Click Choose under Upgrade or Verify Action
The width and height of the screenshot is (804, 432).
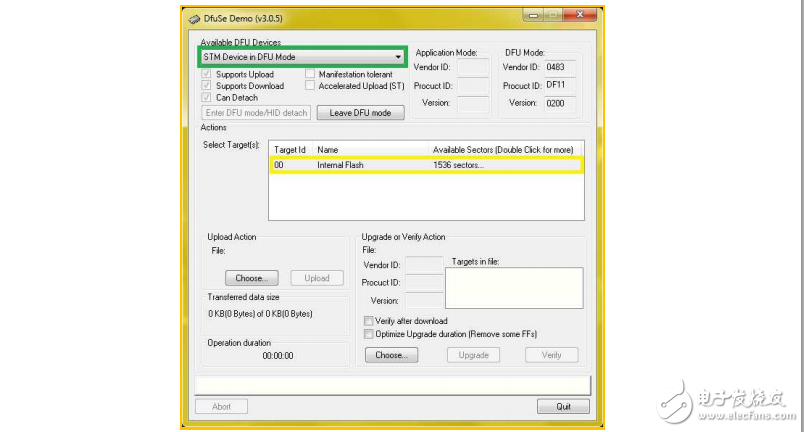(x=390, y=355)
